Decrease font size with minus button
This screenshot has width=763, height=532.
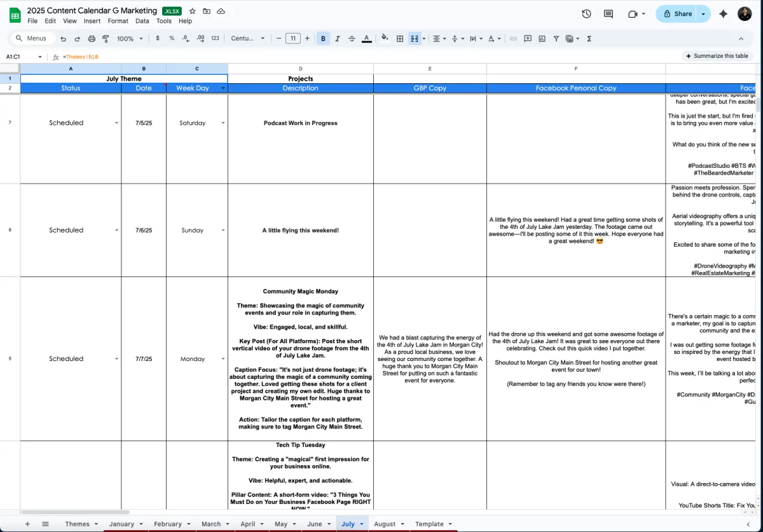278,39
